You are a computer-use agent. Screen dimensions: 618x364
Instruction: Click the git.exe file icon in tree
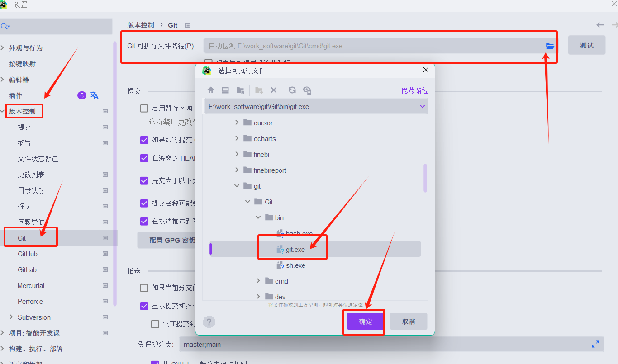coord(280,250)
